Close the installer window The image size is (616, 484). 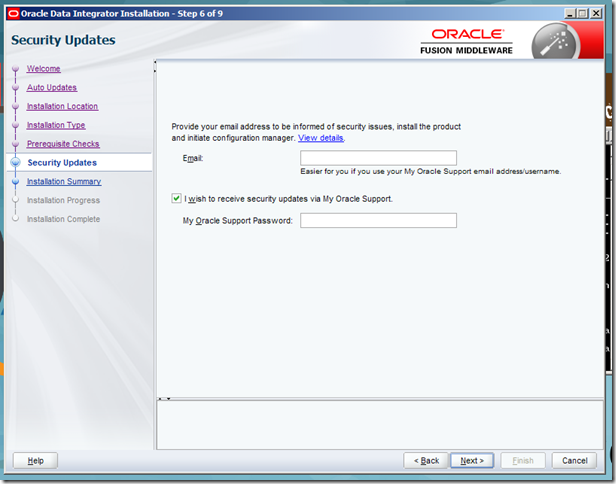coord(596,14)
